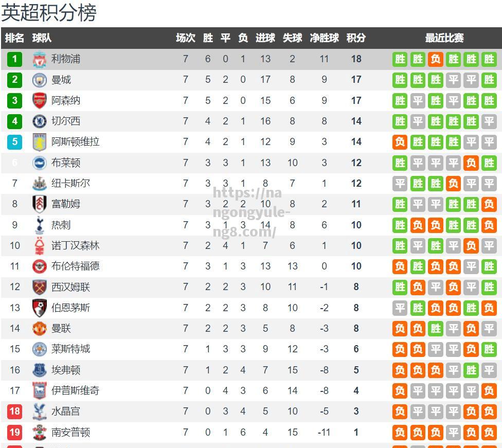Click the red rank 18 badge

click(15, 411)
